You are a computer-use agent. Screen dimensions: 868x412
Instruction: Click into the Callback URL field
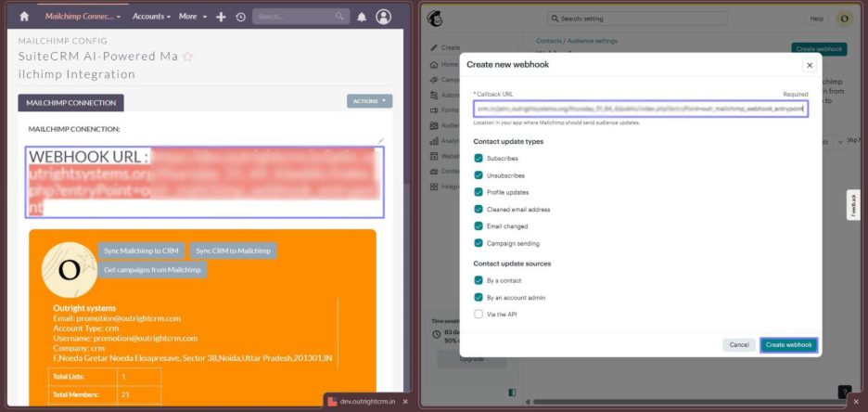(641, 109)
